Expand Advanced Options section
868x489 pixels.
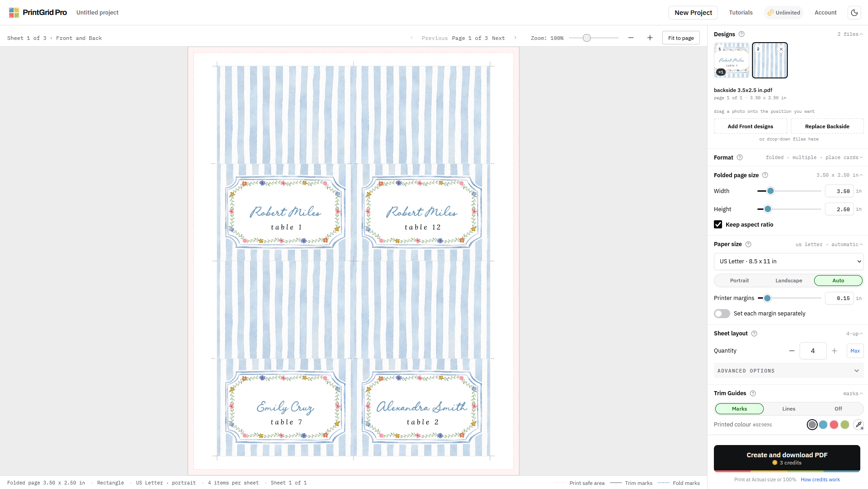click(789, 371)
